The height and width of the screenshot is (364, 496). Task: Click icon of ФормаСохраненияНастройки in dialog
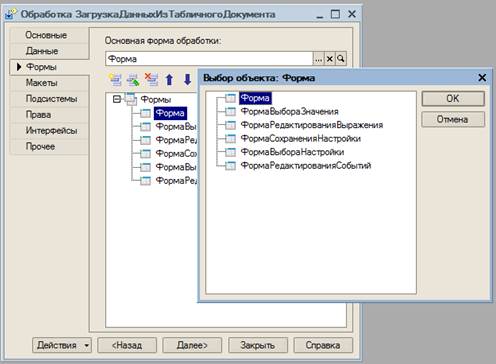[x=230, y=138]
